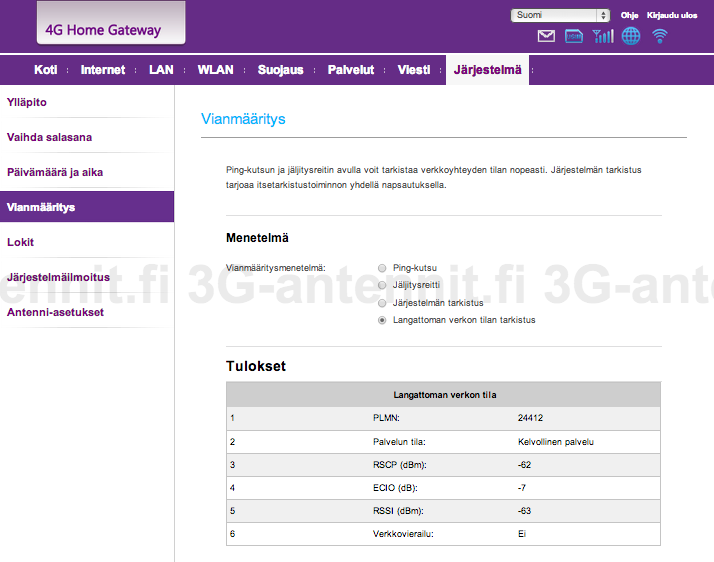Click the Palvelun tila: row label
The width and height of the screenshot is (714, 562).
pyautogui.click(x=399, y=442)
